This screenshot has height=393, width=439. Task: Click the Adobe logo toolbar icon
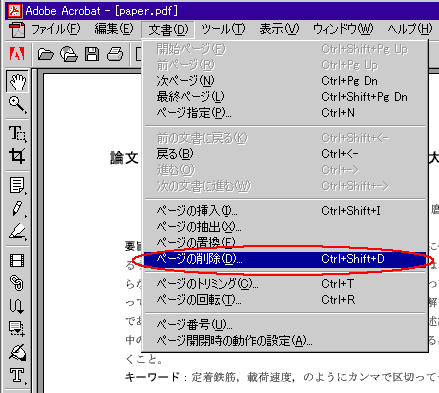[17, 54]
